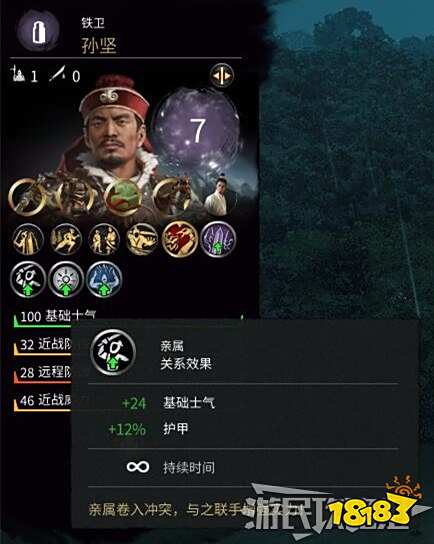Click the fourth gold archer ability icon
The image size is (434, 544).
click(142, 240)
